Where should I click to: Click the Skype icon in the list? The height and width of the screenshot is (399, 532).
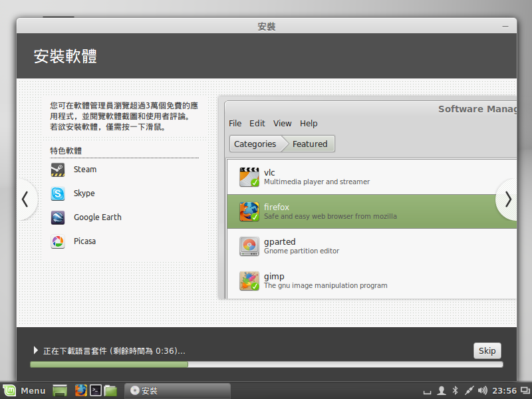click(58, 194)
